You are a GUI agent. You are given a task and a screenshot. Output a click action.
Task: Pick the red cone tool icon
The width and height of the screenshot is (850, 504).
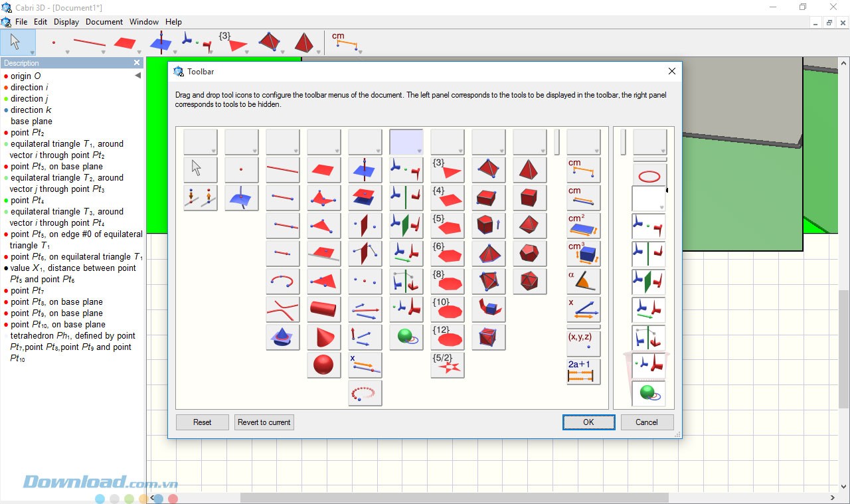tap(323, 337)
